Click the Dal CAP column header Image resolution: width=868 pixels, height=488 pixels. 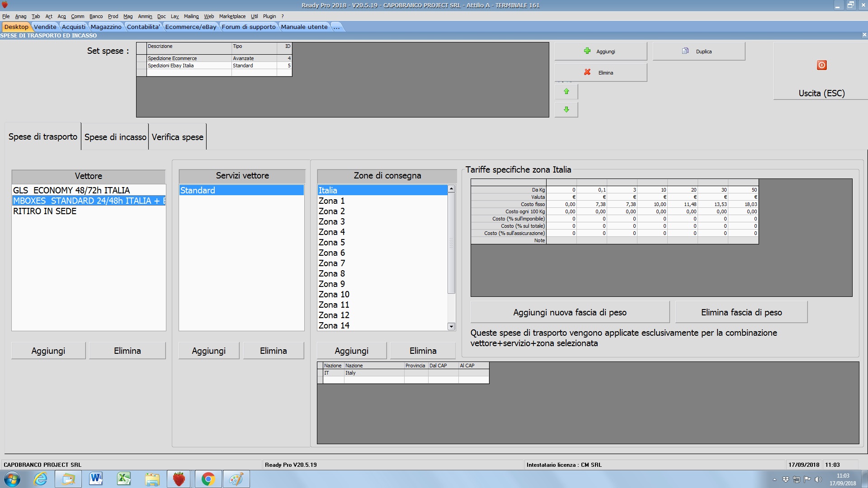point(443,366)
